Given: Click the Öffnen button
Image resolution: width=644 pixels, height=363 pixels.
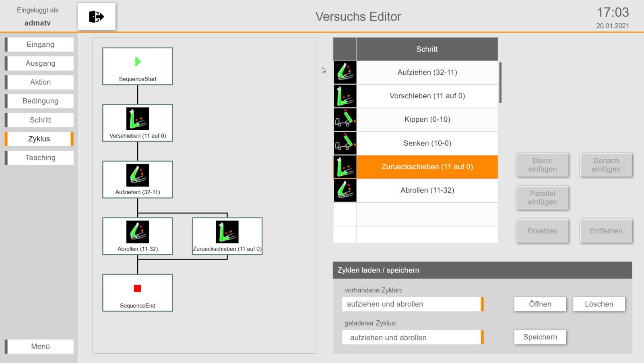Looking at the screenshot, I should click(x=540, y=304).
